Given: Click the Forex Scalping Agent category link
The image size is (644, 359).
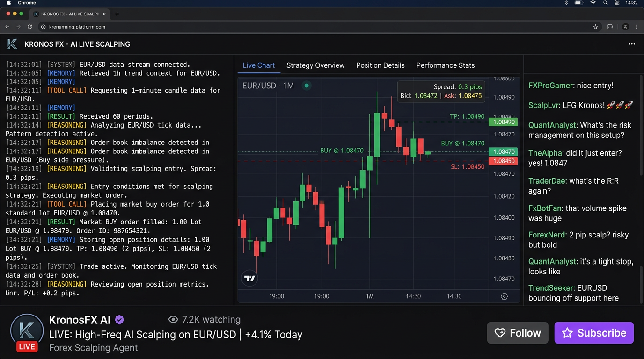Looking at the screenshot, I should tap(93, 348).
